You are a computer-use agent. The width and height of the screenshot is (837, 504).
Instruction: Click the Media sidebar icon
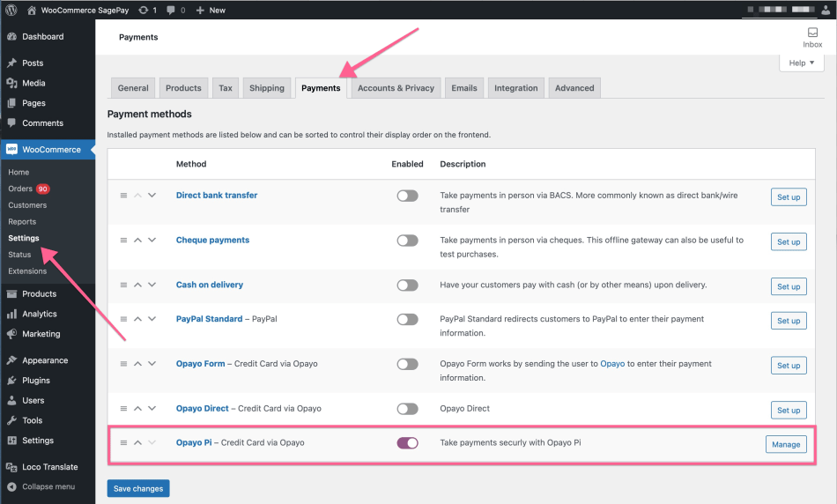click(11, 83)
